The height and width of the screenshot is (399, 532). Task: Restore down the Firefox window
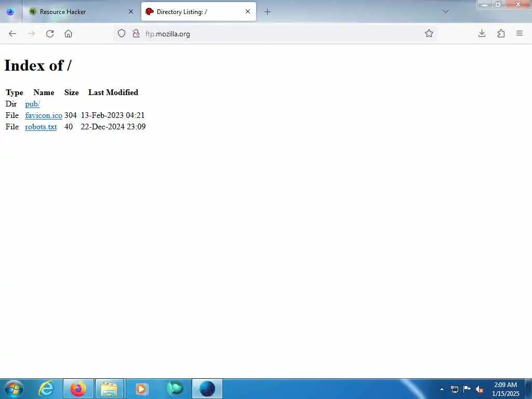pos(498,4)
